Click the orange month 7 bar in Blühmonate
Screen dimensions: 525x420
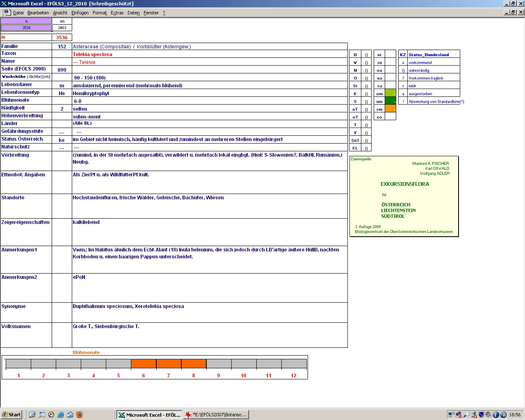point(169,364)
